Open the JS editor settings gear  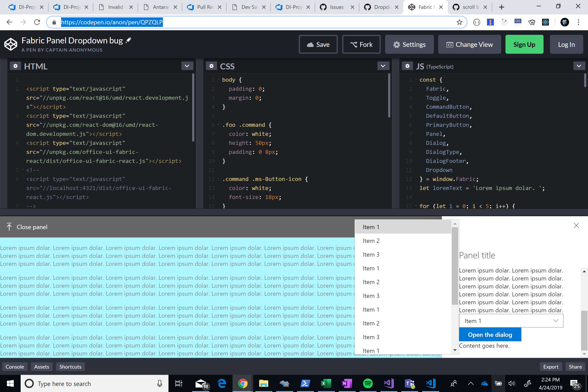[407, 66]
